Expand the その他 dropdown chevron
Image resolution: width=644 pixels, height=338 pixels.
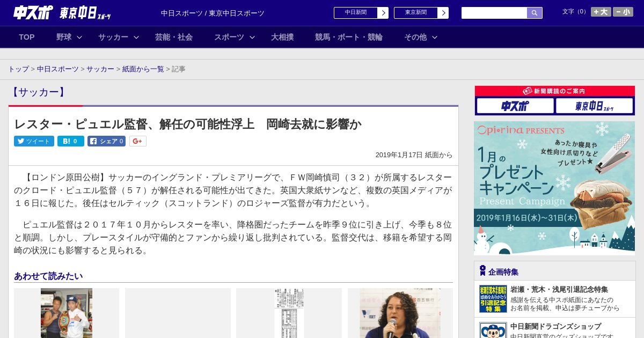coord(435,37)
